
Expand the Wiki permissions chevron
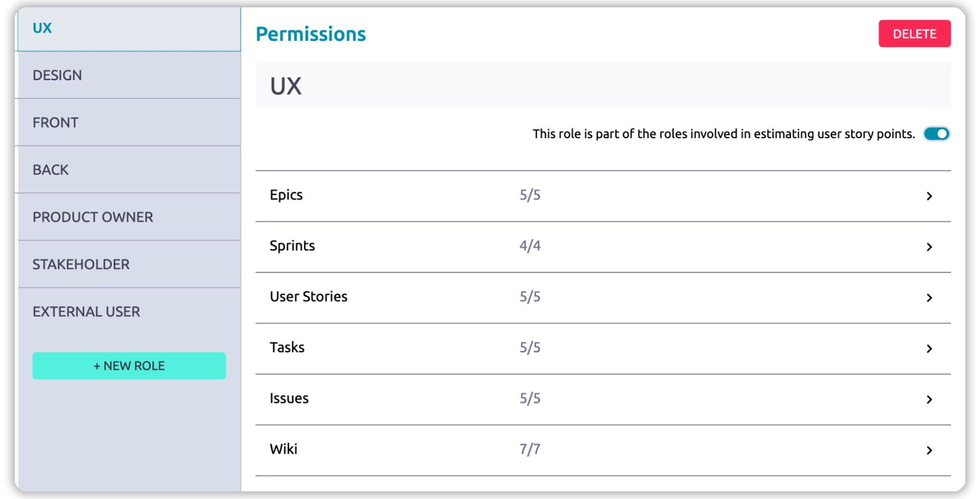(x=929, y=450)
